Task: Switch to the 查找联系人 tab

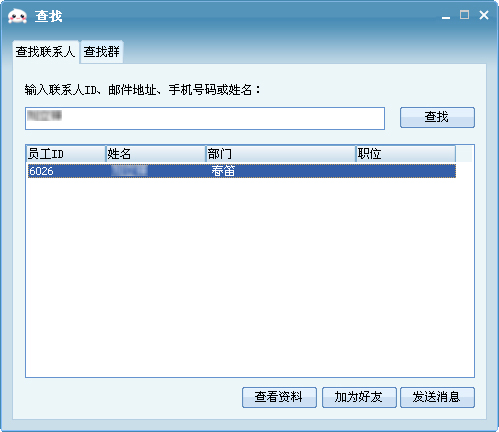Action: pos(45,52)
